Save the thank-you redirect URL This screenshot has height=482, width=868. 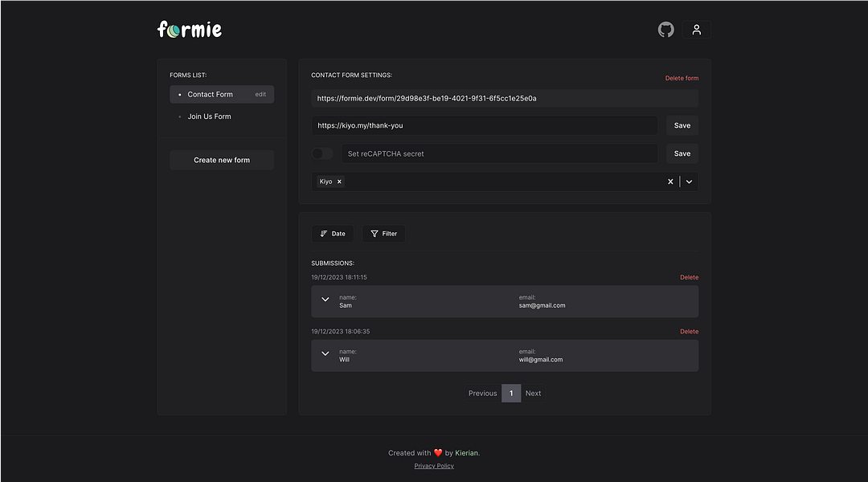pos(682,125)
